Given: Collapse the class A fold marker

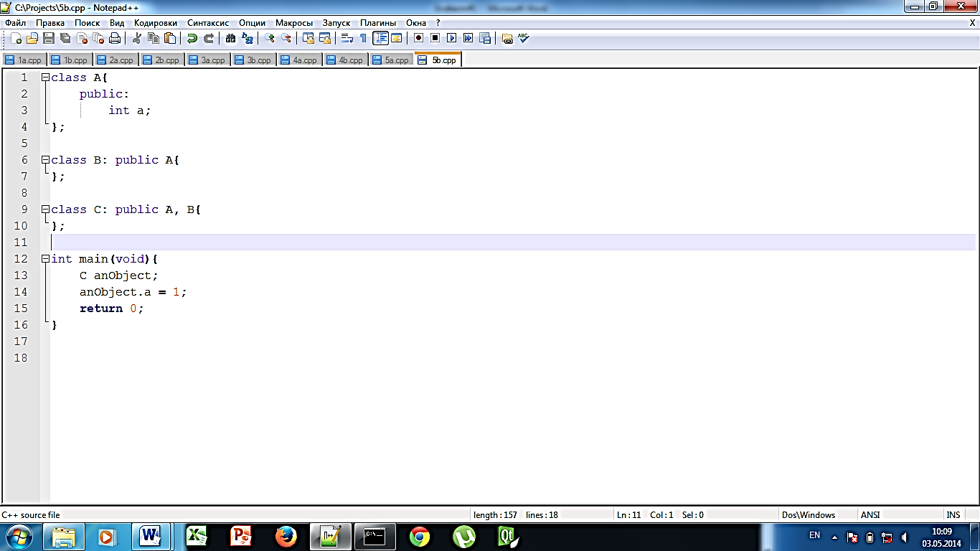Looking at the screenshot, I should (x=45, y=77).
